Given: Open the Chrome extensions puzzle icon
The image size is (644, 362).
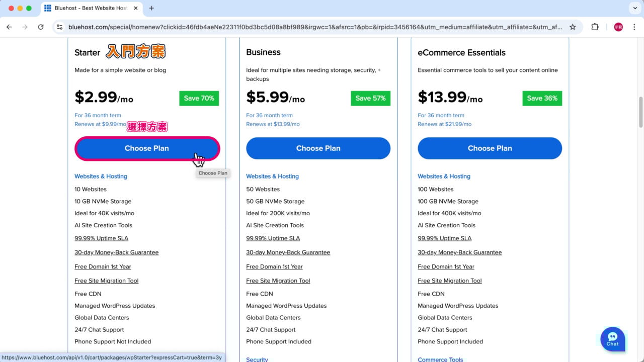Looking at the screenshot, I should 595,27.
